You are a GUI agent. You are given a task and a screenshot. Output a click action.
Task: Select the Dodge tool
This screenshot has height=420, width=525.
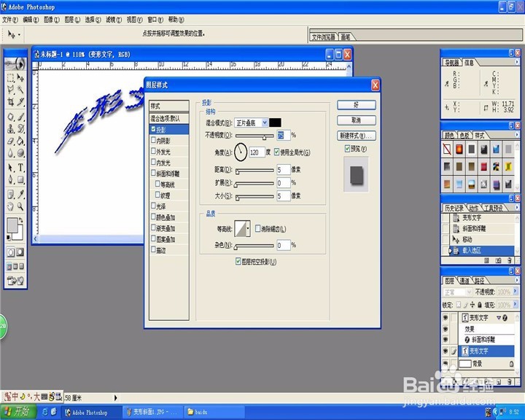click(20, 153)
